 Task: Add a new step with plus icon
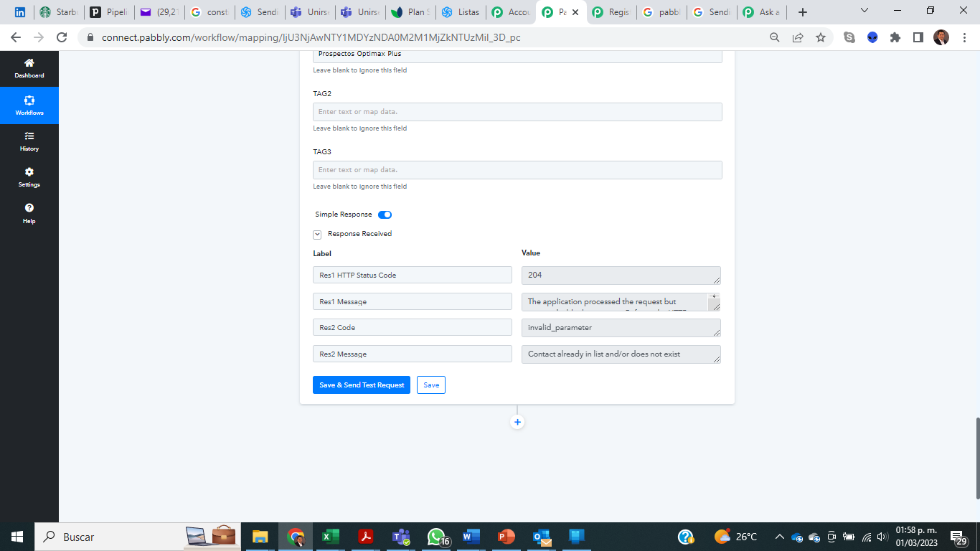tap(517, 422)
